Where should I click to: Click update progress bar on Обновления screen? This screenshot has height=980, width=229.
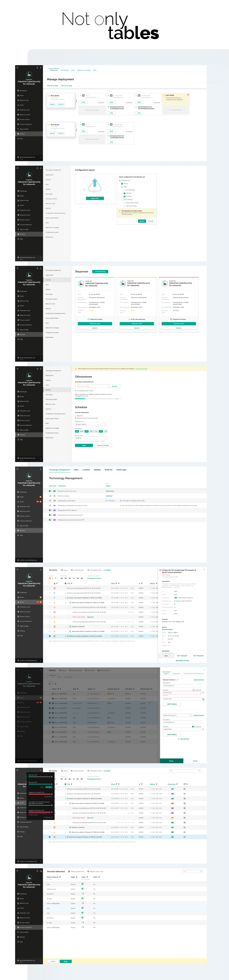click(95, 399)
